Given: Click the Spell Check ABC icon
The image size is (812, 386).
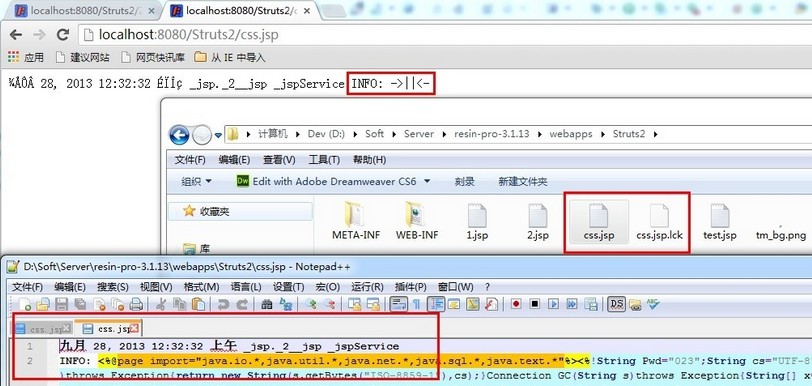Looking at the screenshot, I should click(x=652, y=304).
